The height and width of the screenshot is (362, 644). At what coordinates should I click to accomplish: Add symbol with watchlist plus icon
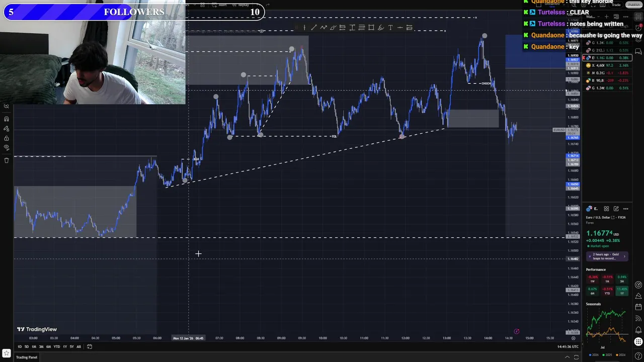pos(606,17)
